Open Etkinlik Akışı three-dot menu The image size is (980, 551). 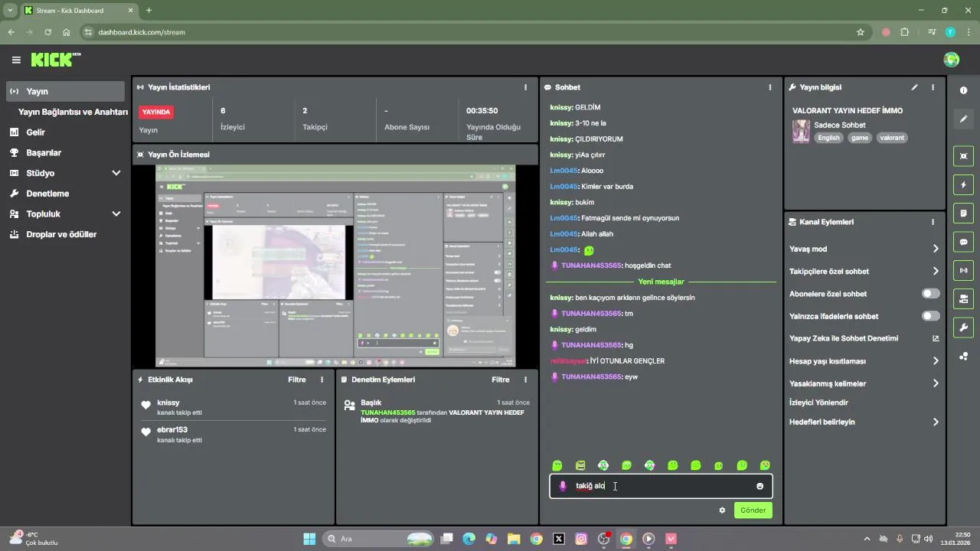[322, 380]
